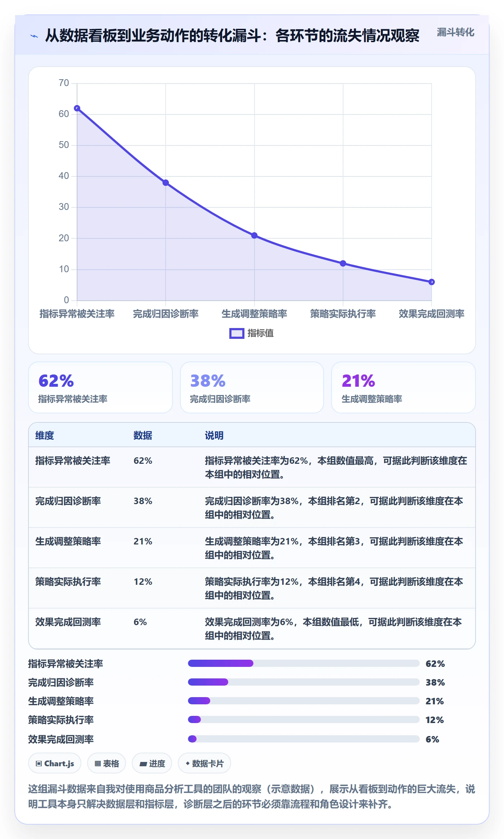Click the lightning icon beside the title
Screen dimensions: 504x839
click(x=34, y=36)
